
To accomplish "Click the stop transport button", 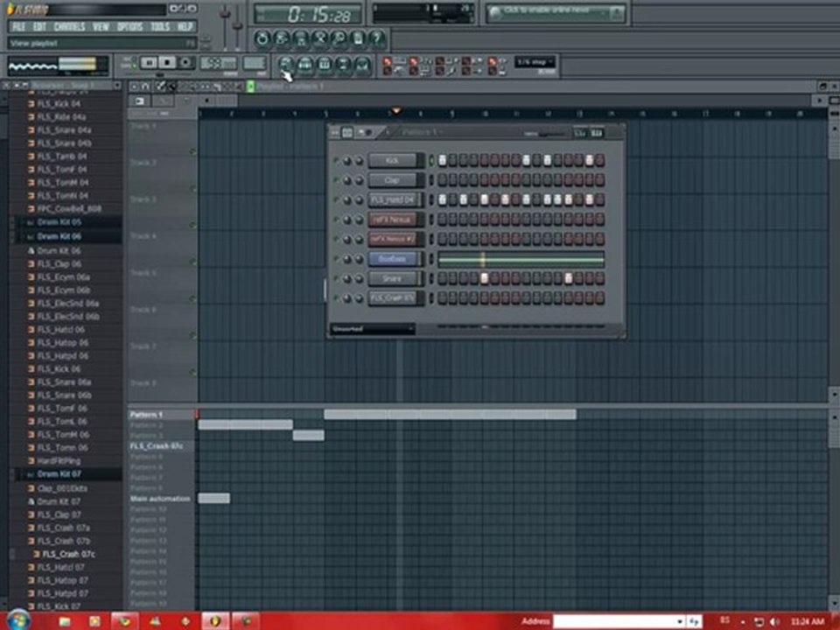I will pyautogui.click(x=167, y=63).
